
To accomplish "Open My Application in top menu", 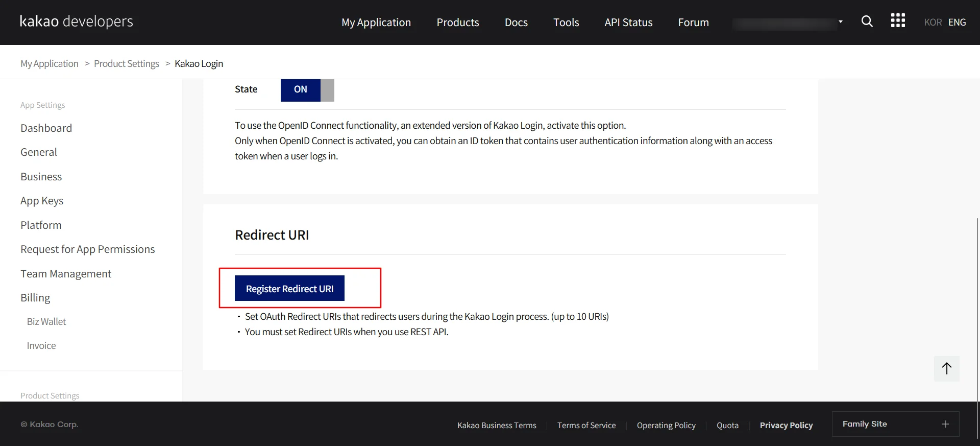I will point(376,22).
